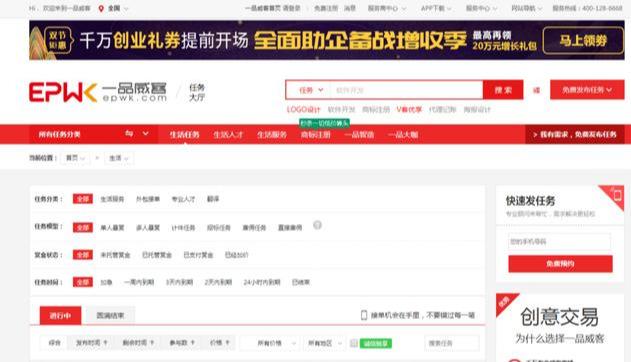The width and height of the screenshot is (631, 362).
Task: Sort tasks by 剩余时间
Action: pos(138,343)
